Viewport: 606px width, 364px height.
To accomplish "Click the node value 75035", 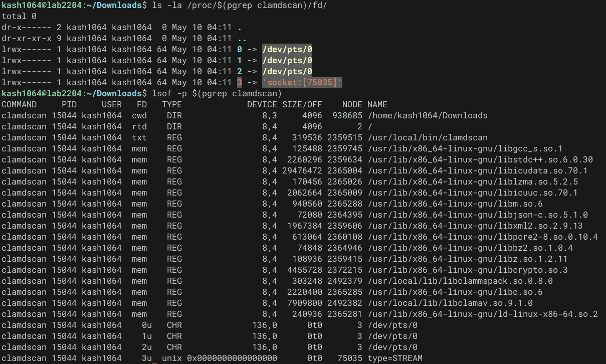I will pos(350,358).
